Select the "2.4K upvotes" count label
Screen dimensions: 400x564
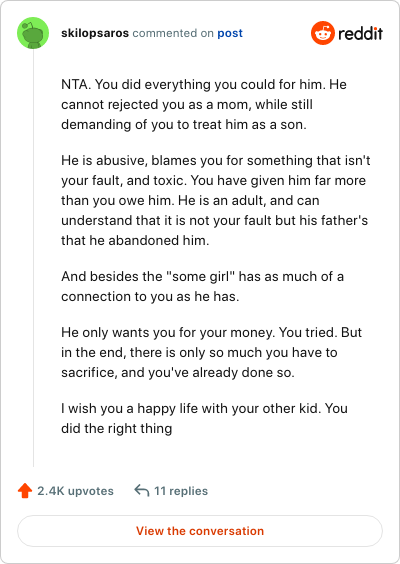coord(76,491)
